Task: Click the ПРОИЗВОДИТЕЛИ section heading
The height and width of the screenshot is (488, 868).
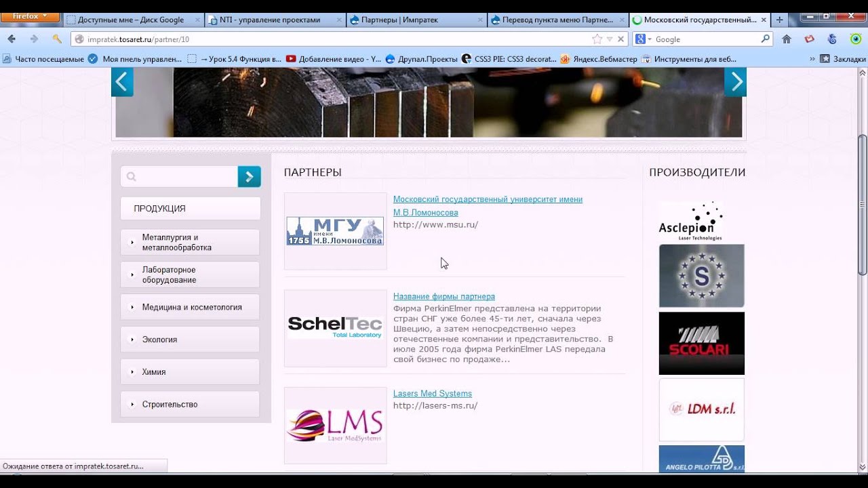Action: coord(697,172)
